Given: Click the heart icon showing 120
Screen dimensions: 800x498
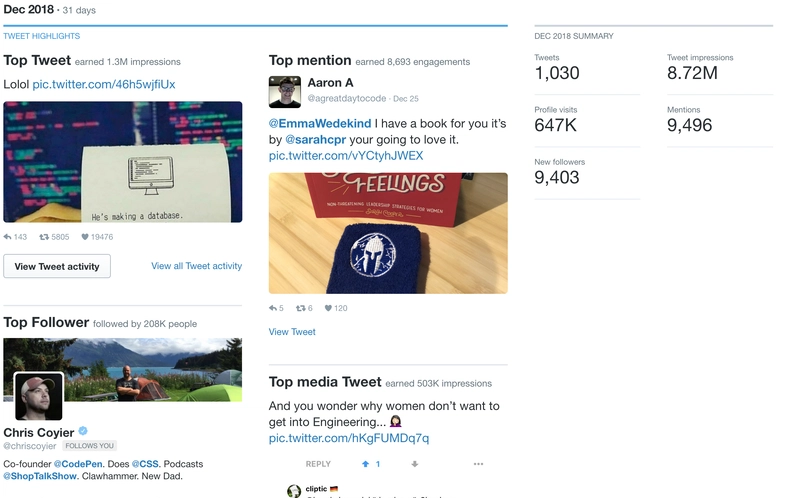Looking at the screenshot, I should [329, 308].
